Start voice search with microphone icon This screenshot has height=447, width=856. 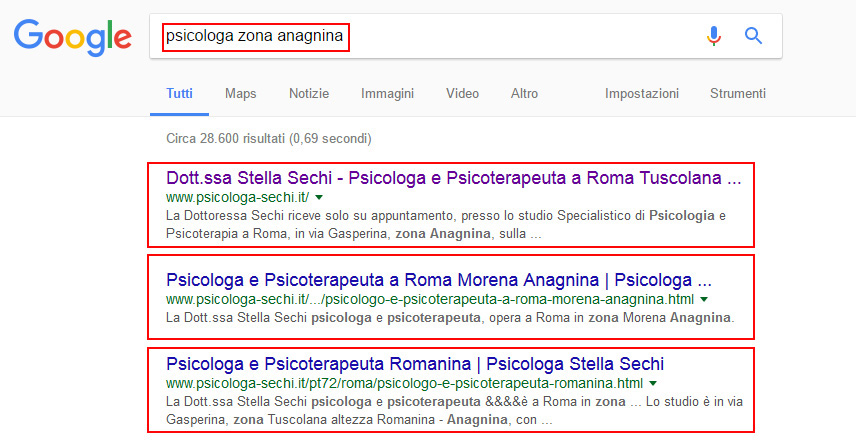click(x=713, y=37)
